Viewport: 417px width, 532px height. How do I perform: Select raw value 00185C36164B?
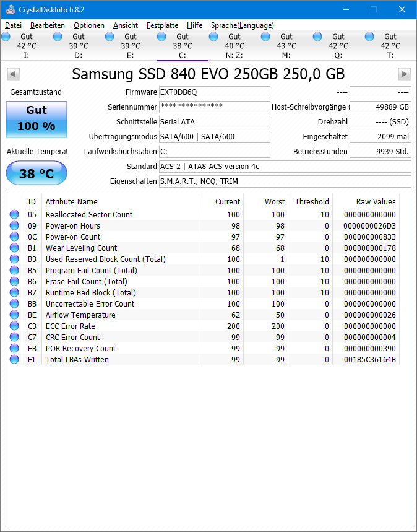tap(370, 360)
